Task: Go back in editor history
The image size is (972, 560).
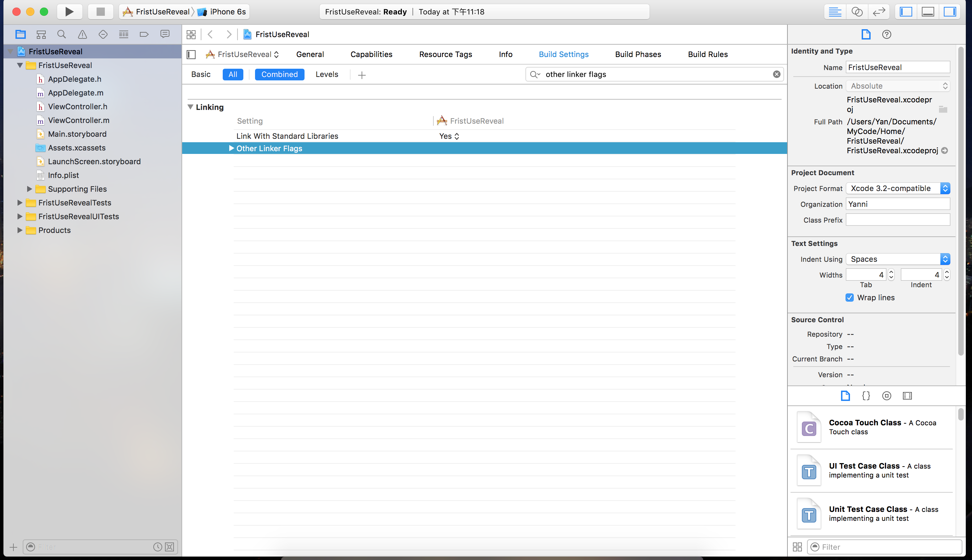Action: coord(210,34)
